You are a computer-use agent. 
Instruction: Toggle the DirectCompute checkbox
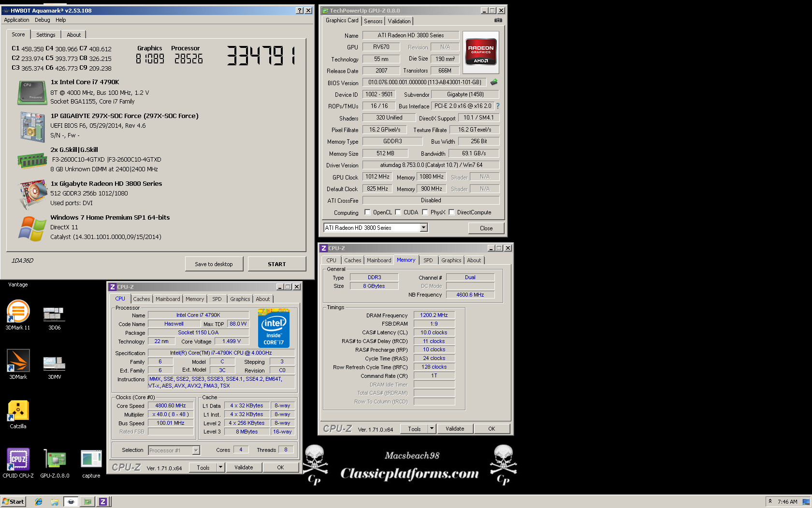pyautogui.click(x=451, y=212)
